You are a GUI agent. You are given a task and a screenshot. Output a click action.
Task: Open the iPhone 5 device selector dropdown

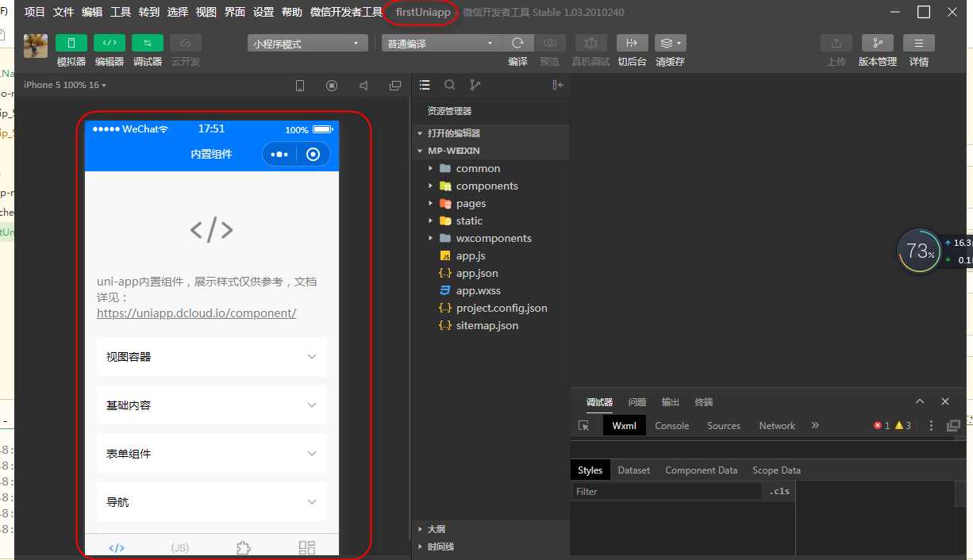click(65, 85)
